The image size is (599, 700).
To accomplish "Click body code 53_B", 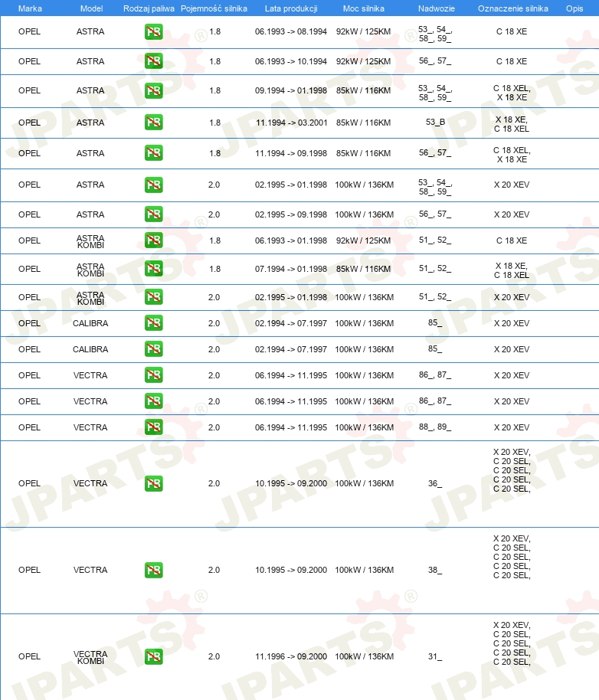I will click(x=435, y=122).
